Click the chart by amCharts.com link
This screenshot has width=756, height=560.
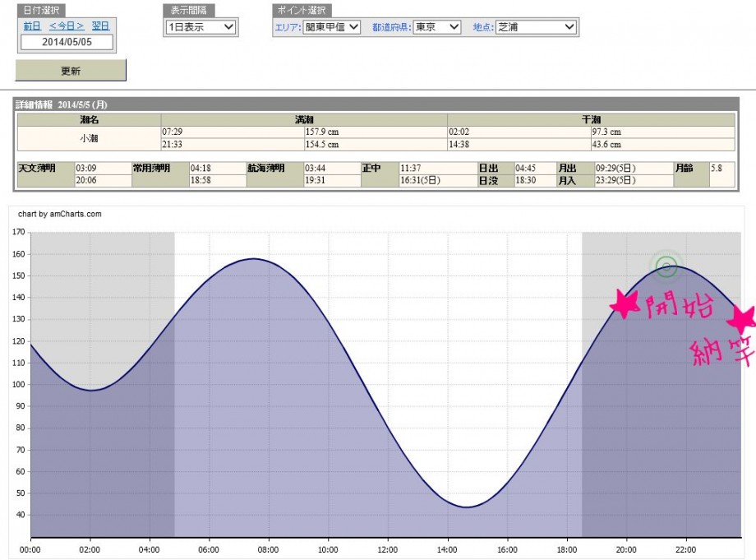click(60, 214)
